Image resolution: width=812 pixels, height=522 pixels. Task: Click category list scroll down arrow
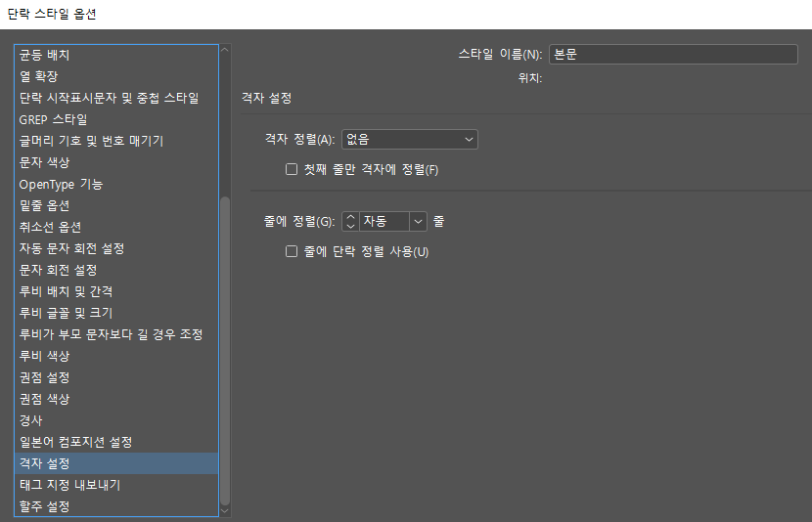(x=225, y=510)
